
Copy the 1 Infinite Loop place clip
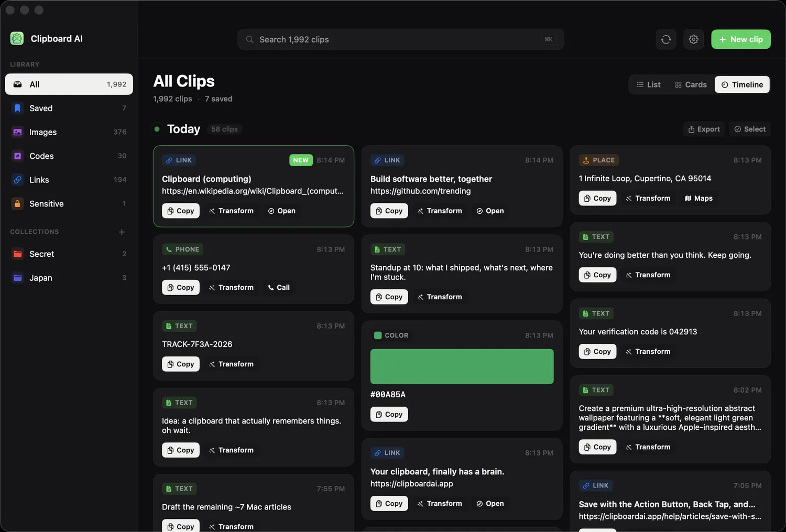[x=597, y=198]
